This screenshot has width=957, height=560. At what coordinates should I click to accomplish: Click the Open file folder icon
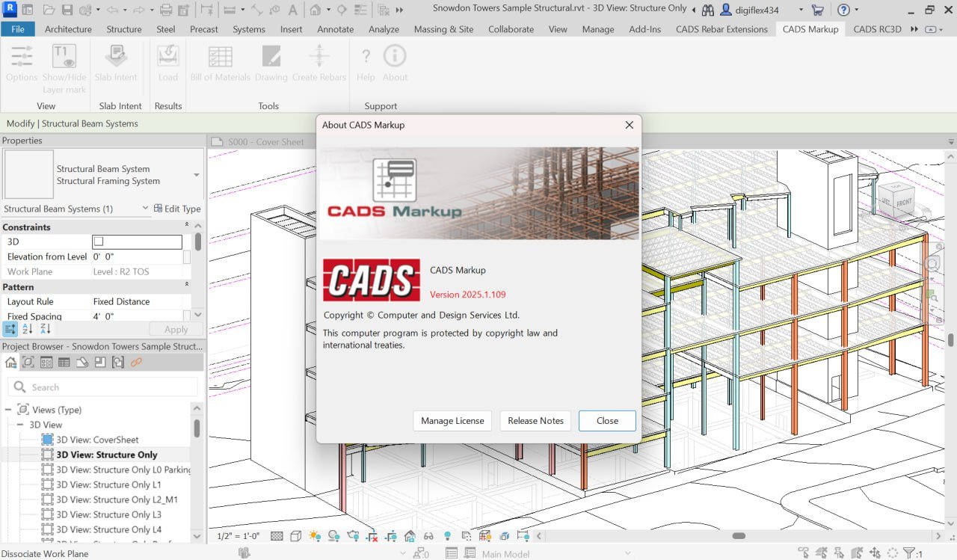tap(49, 10)
